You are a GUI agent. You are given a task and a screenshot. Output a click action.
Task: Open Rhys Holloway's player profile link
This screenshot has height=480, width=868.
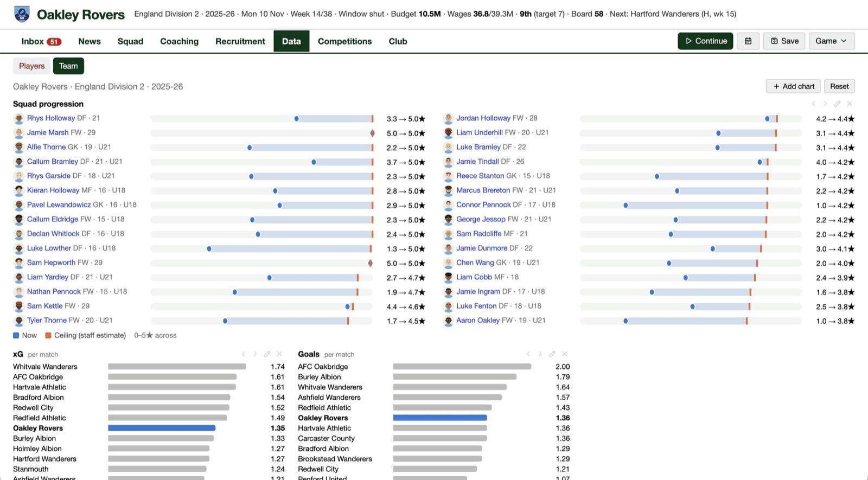[51, 118]
